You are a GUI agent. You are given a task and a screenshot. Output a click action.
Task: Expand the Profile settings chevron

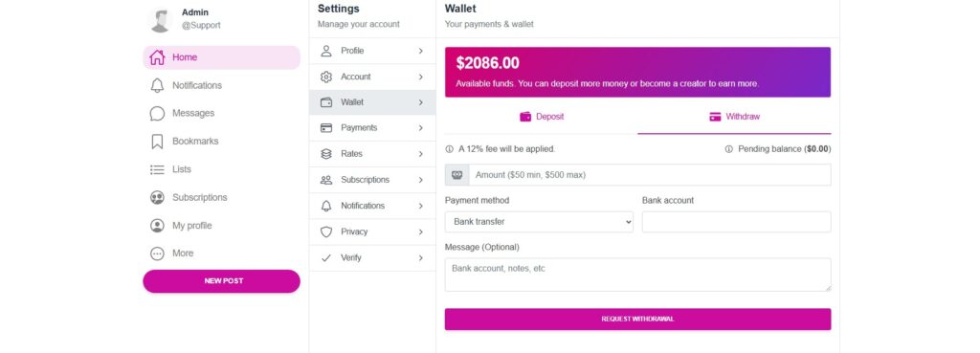pos(421,51)
